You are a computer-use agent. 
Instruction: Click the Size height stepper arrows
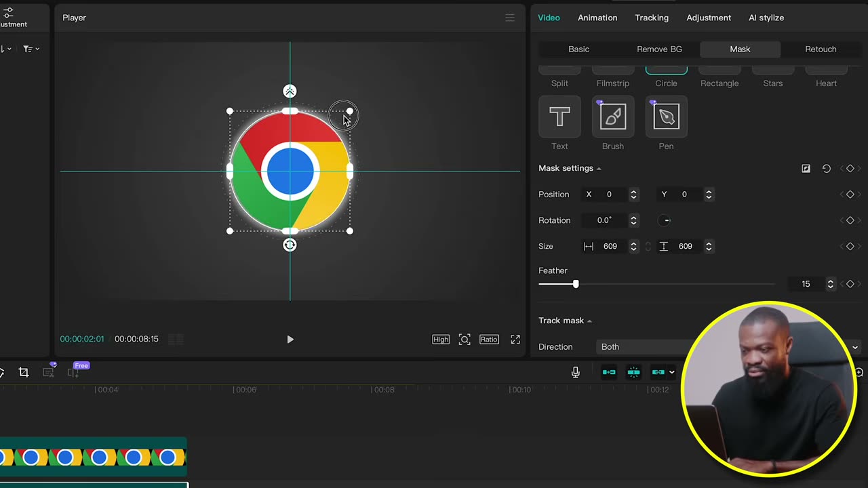coord(709,247)
